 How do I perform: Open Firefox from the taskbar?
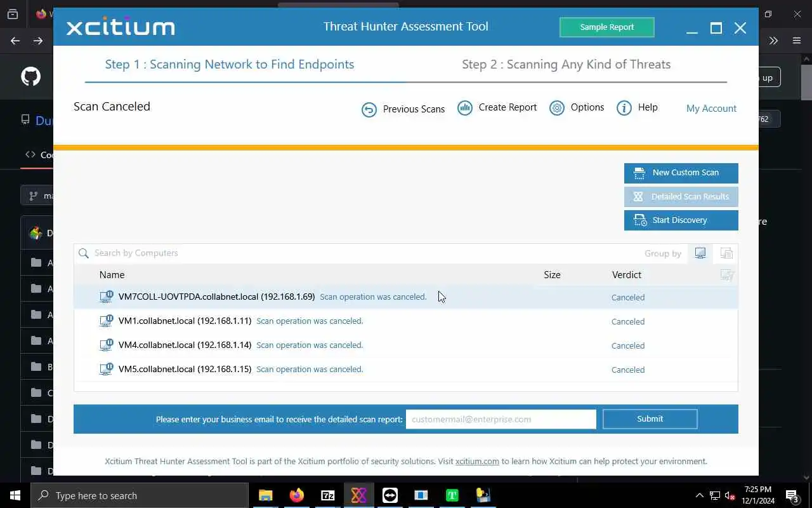click(x=296, y=495)
